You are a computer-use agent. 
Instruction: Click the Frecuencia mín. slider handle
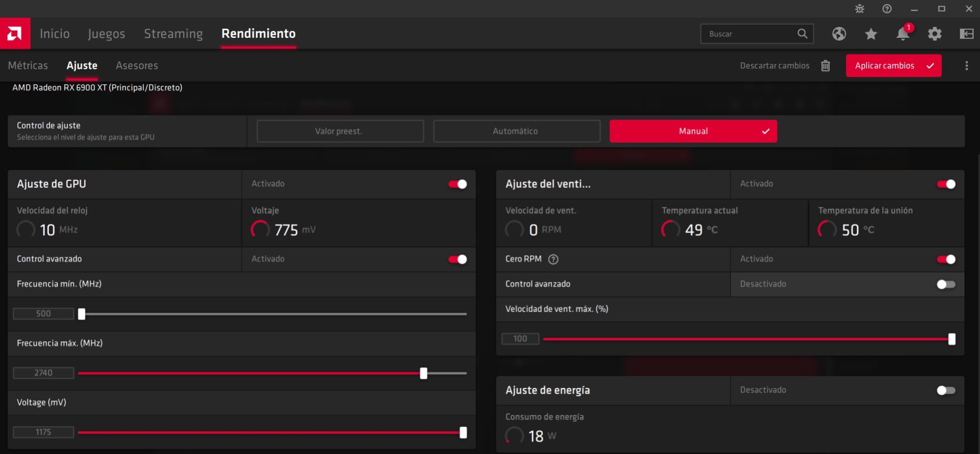click(82, 314)
